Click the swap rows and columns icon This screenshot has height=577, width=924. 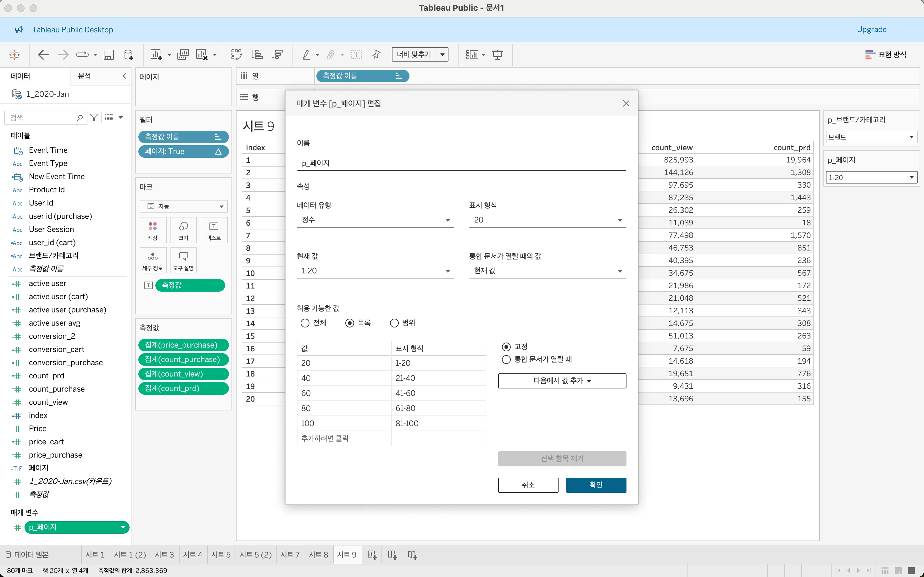click(x=236, y=55)
